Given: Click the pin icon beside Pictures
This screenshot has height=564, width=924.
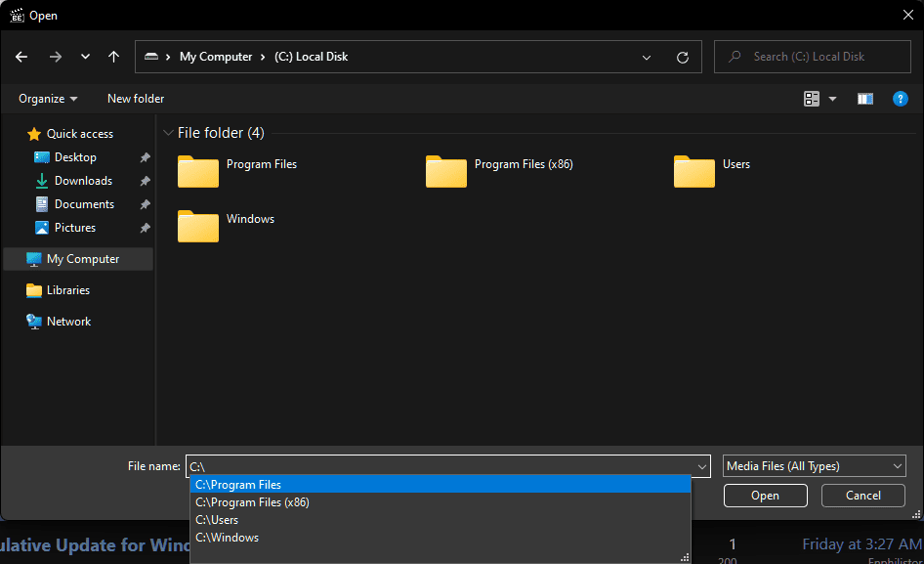Looking at the screenshot, I should (145, 228).
